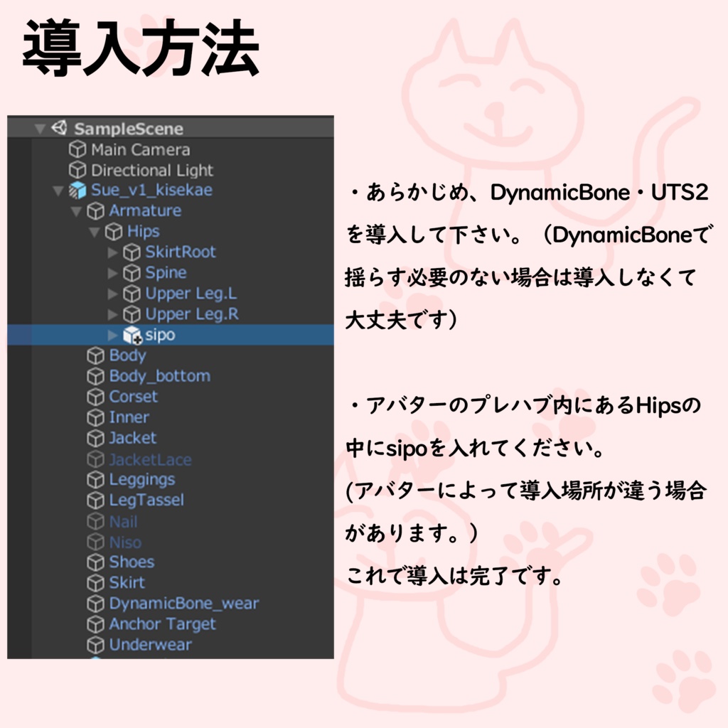Click the cube icon next to Shoes
This screenshot has height=728, width=728.
pos(96,562)
